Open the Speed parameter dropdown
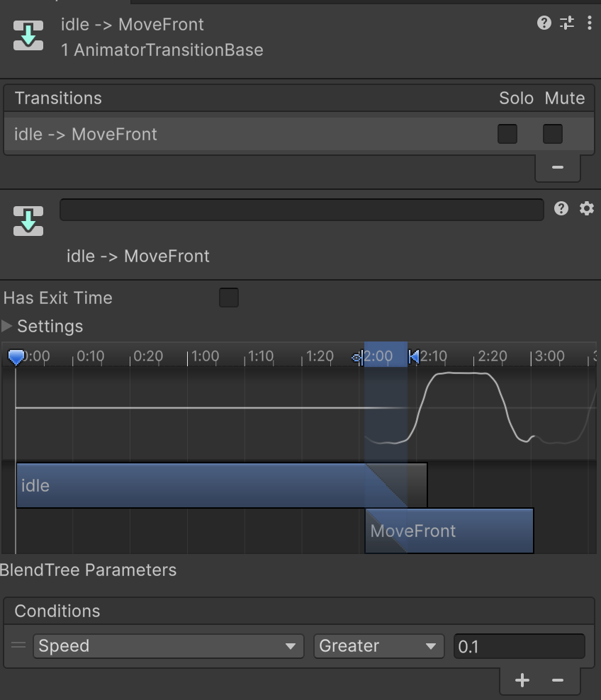601x700 pixels. pyautogui.click(x=169, y=646)
